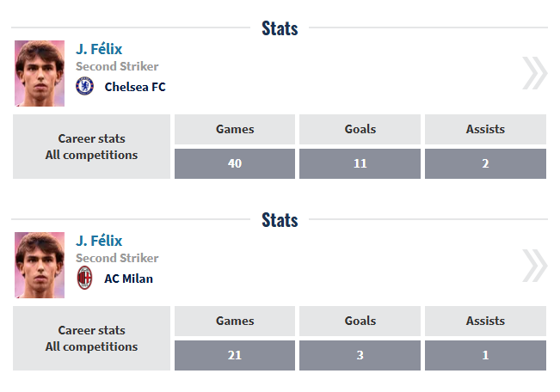Select Assists header in AC Milan stats
The width and height of the screenshot is (560, 392).
pyautogui.click(x=485, y=321)
